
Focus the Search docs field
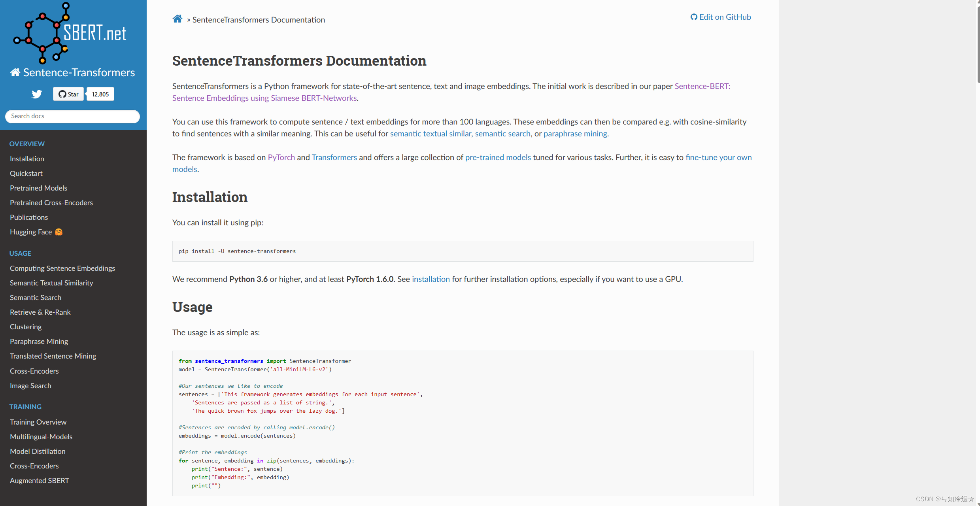72,116
